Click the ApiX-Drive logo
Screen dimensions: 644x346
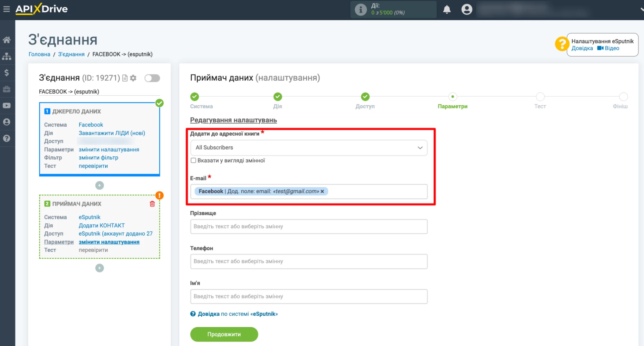pos(42,9)
